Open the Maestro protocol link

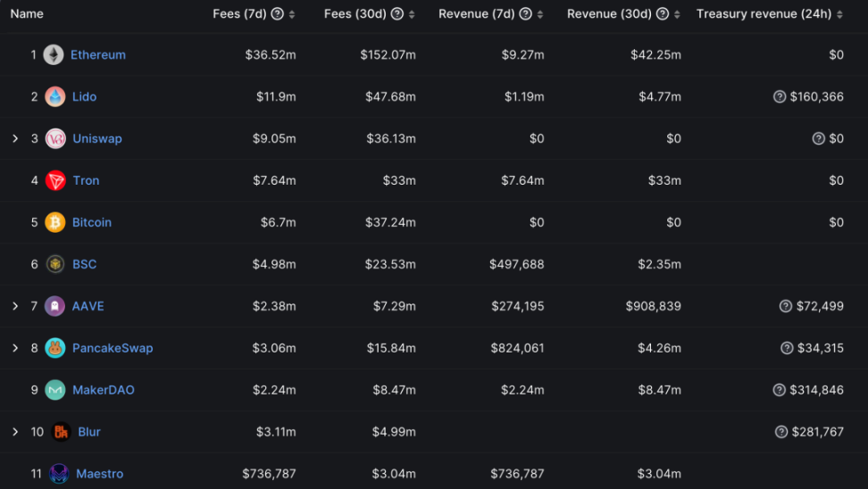click(99, 474)
